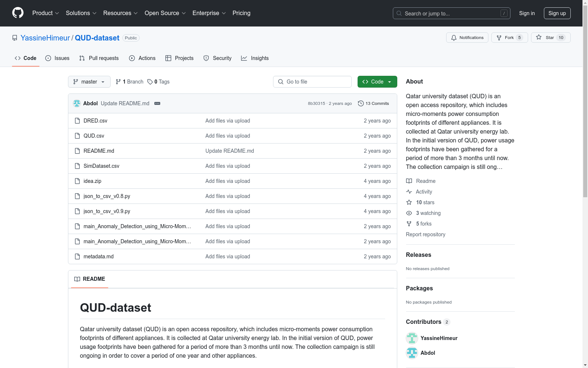
Task: Click the fork icon beside 5 forks
Action: tap(409, 224)
